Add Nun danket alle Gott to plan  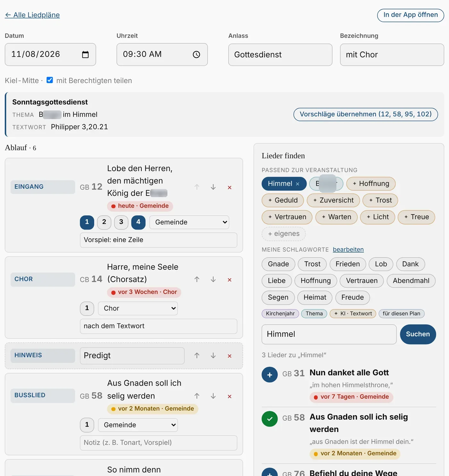pyautogui.click(x=270, y=375)
